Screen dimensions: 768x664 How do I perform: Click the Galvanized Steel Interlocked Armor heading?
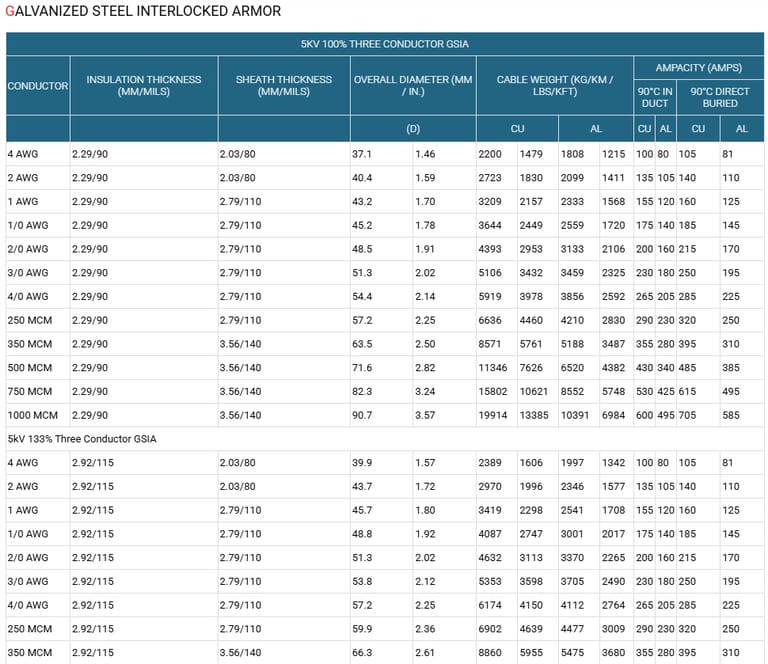(143, 11)
